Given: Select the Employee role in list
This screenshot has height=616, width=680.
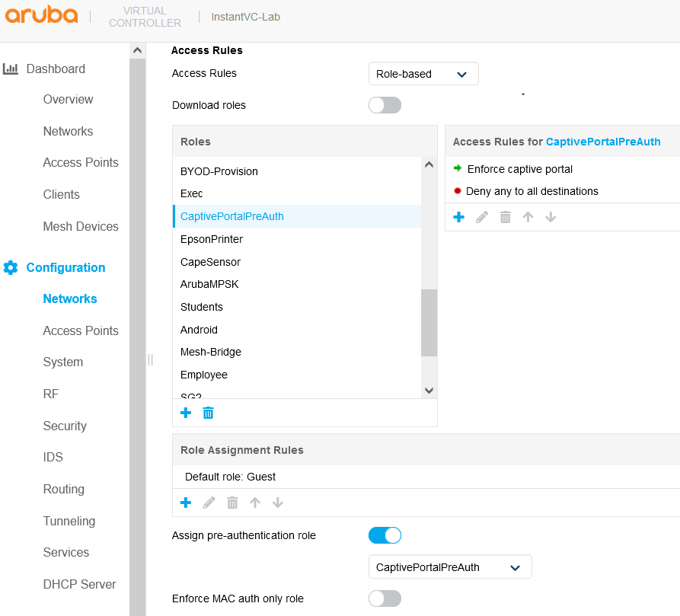Looking at the screenshot, I should pos(204,375).
